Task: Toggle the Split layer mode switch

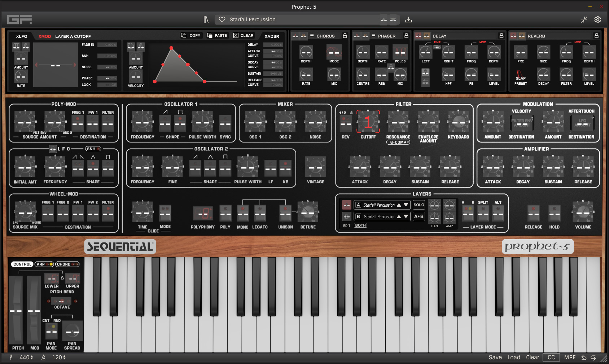Action: [483, 214]
